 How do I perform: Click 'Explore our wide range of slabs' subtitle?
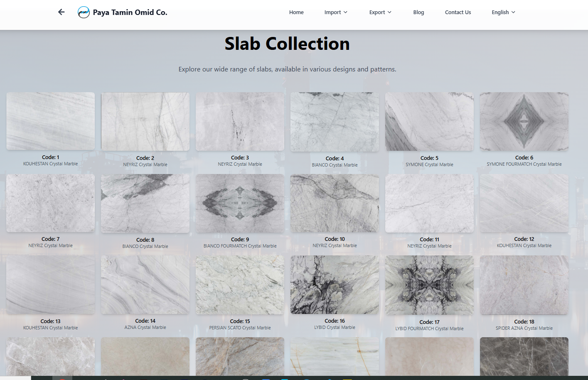click(288, 69)
